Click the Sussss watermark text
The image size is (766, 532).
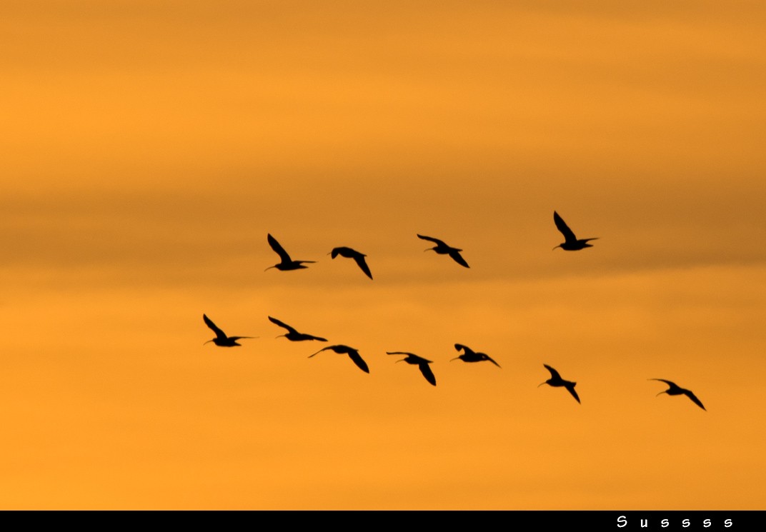tap(675, 522)
